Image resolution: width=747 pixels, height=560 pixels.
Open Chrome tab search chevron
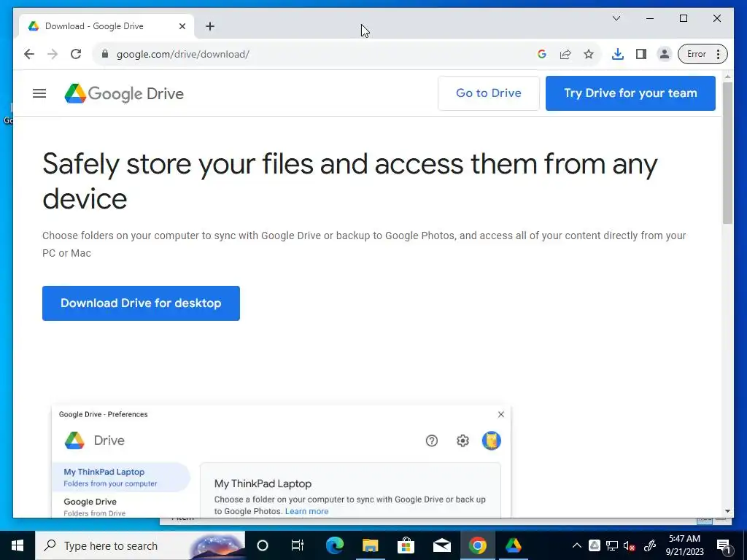(616, 18)
